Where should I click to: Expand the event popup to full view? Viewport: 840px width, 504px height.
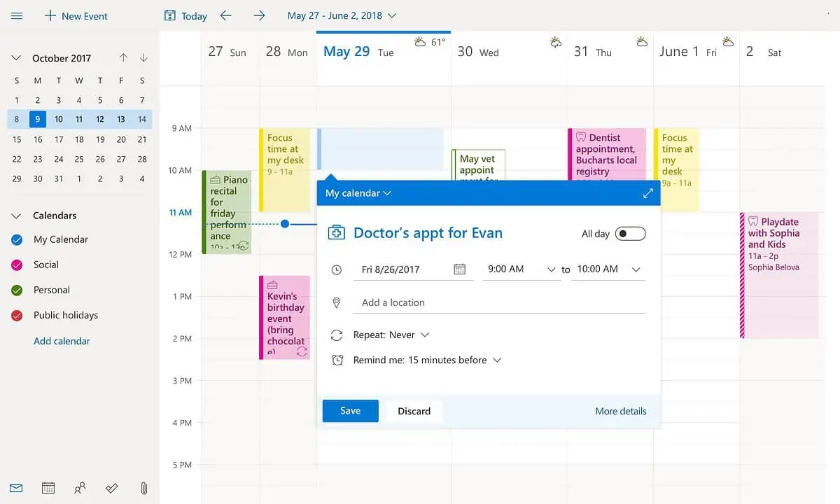647,193
